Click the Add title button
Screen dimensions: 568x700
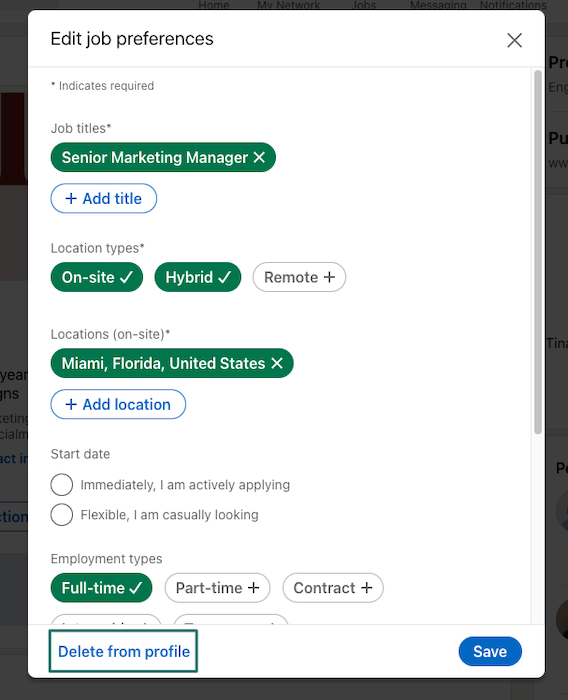[x=104, y=198]
